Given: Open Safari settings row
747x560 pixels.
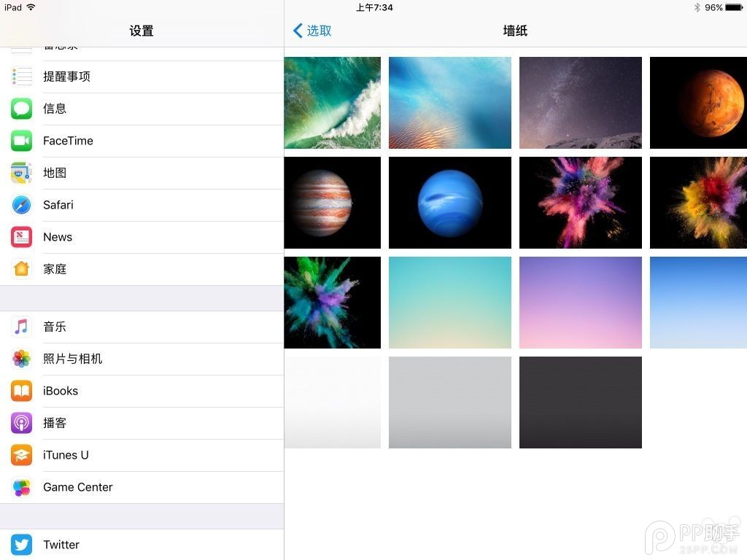Looking at the screenshot, I should [x=142, y=205].
